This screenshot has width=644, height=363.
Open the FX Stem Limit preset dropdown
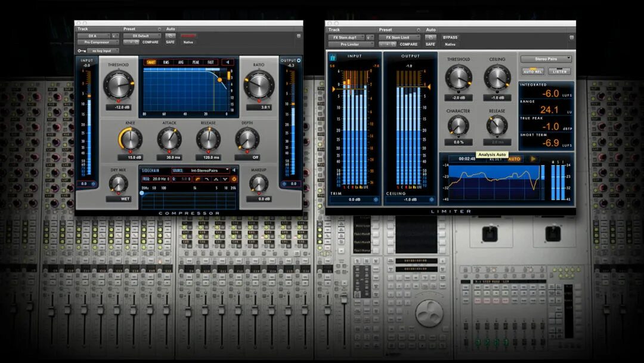[x=399, y=38]
